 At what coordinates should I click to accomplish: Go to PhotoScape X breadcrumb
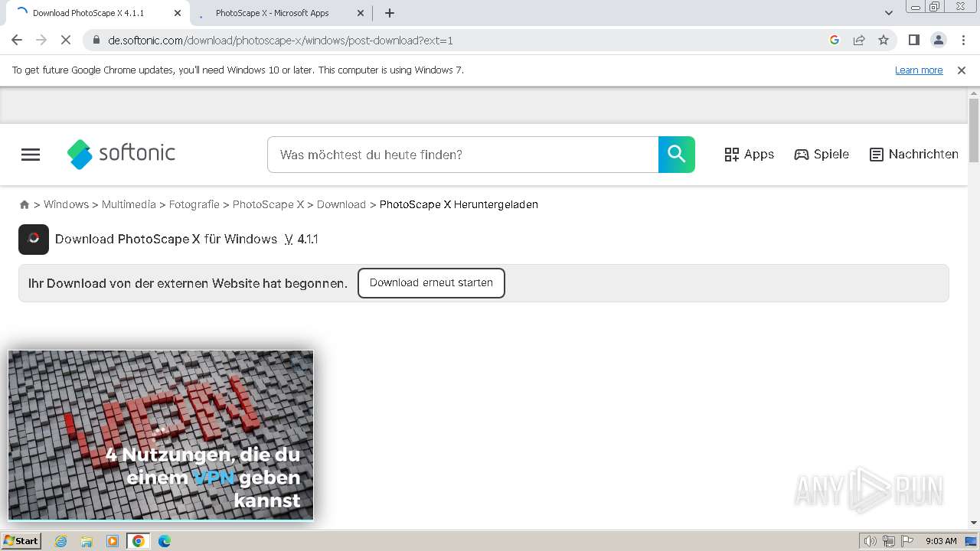[268, 204]
